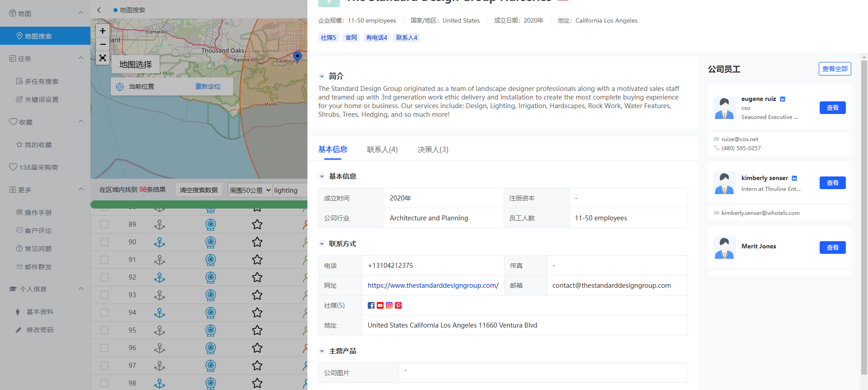Screen dimensions: 868x390
Task: Tick the checkbox for row 97
Action: tap(104, 366)
